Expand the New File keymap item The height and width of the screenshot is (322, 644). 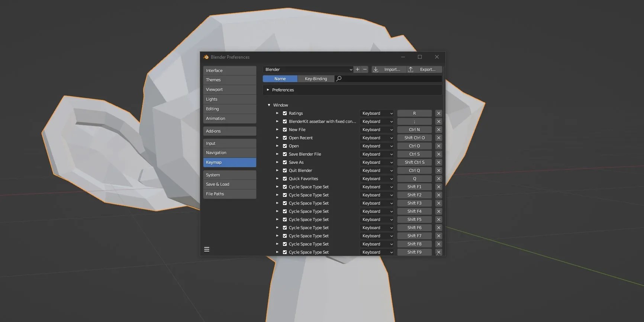coord(277,130)
